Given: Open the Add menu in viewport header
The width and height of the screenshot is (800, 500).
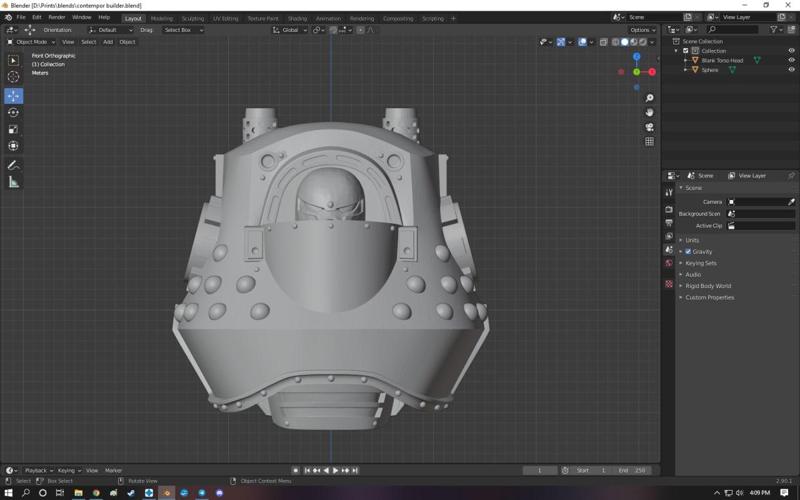Looking at the screenshot, I should [x=108, y=42].
